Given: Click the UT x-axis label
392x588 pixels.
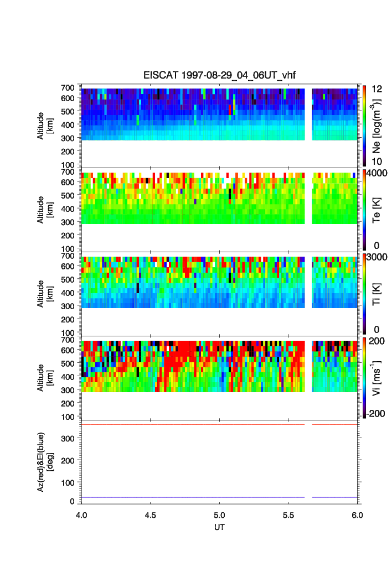Looking at the screenshot, I should tap(219, 527).
